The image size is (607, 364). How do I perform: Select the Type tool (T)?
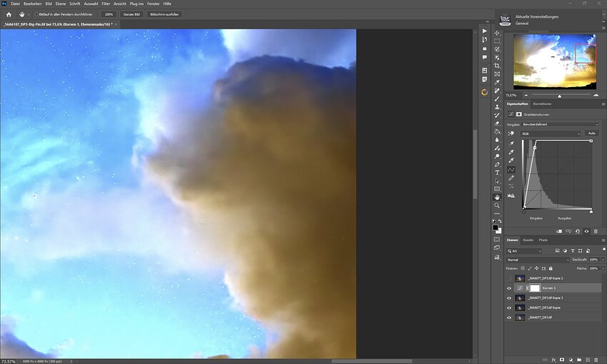497,173
